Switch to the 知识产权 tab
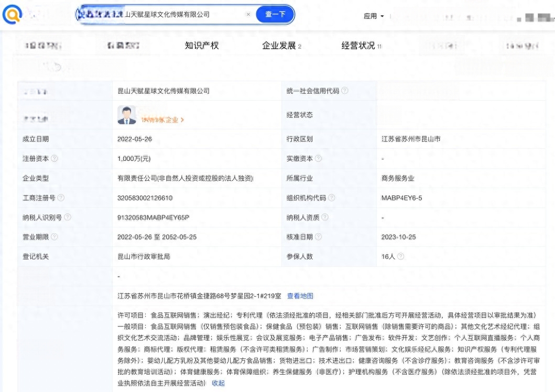 202,46
